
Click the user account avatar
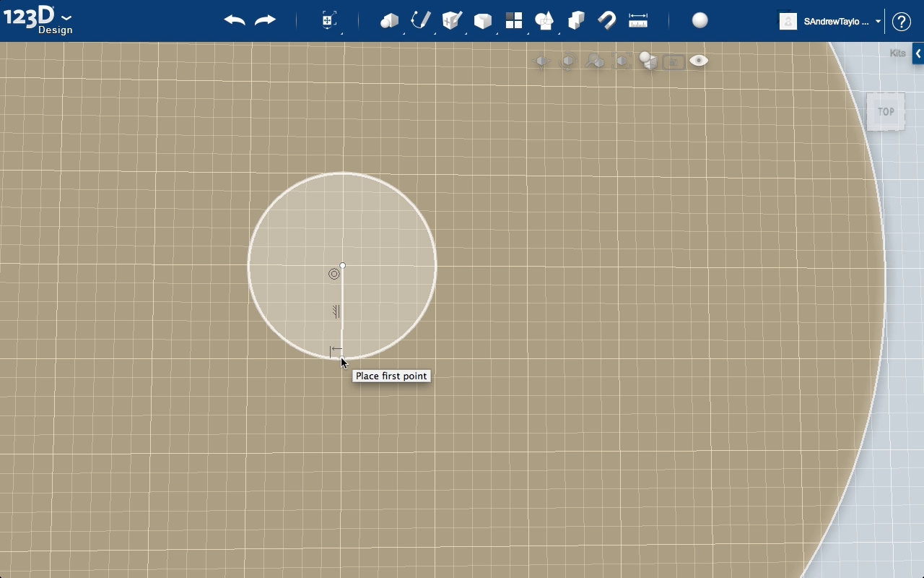(788, 21)
